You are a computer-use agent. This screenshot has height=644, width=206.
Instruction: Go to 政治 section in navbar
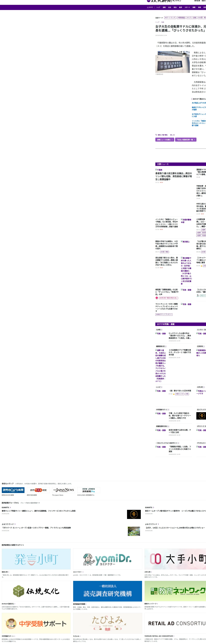point(175,8)
